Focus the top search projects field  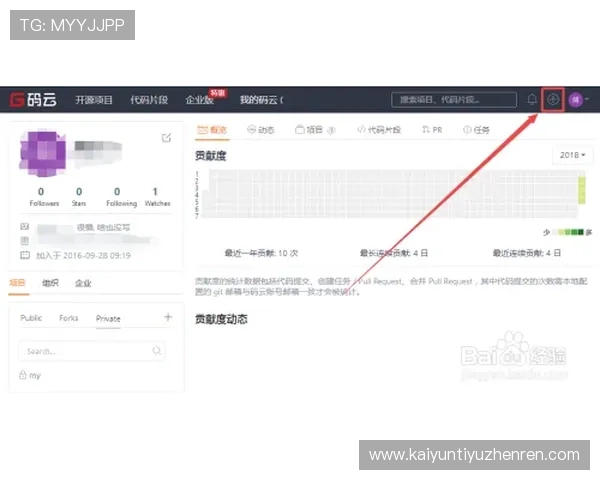[454, 100]
